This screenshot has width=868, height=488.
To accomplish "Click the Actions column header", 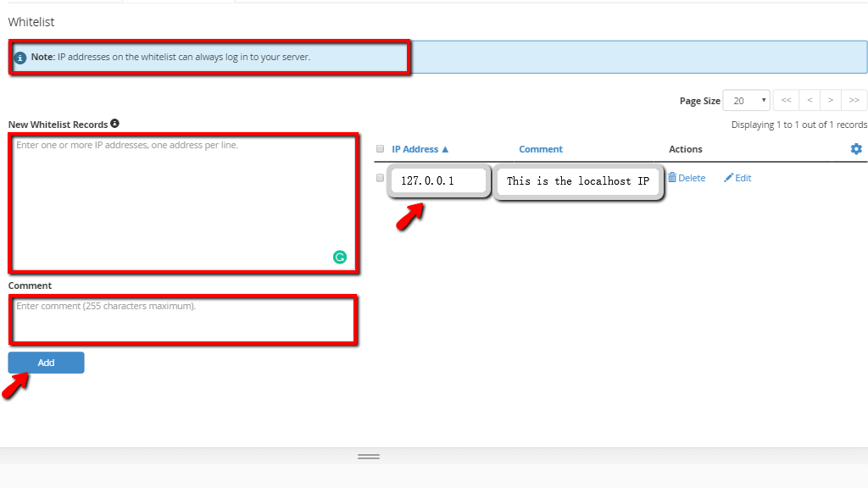I will click(x=685, y=149).
